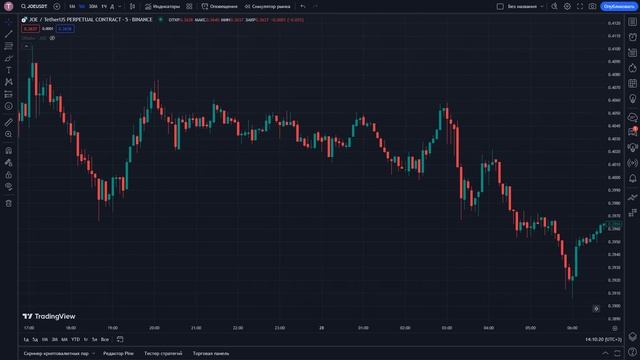
Task: Toggle magnet mode in left toolbar
Action: 9,151
